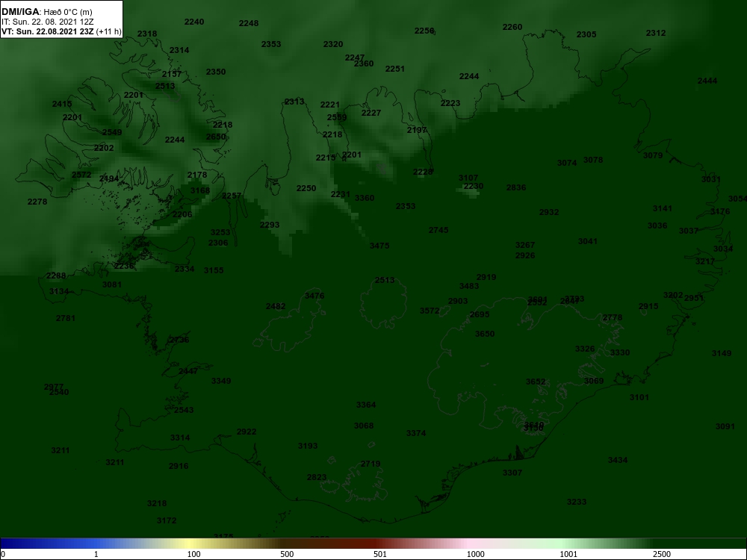Click the 2293 label
Screen dimensions: 747x560
(270, 225)
